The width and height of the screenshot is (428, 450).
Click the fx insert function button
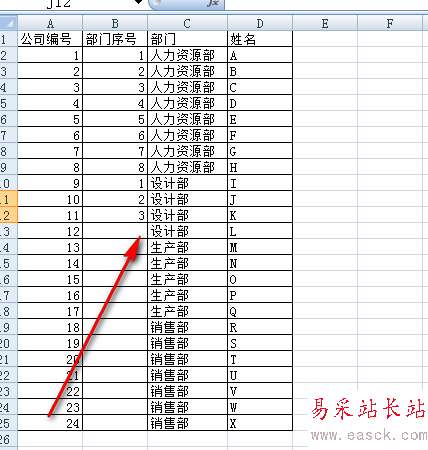click(x=213, y=3)
